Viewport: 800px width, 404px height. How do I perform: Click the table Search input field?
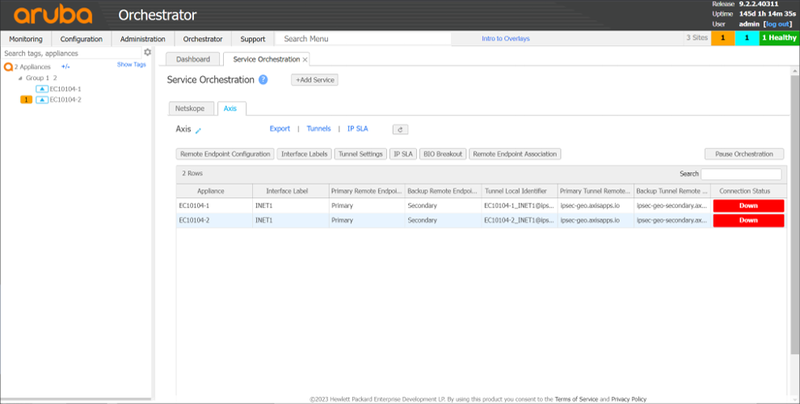click(741, 174)
